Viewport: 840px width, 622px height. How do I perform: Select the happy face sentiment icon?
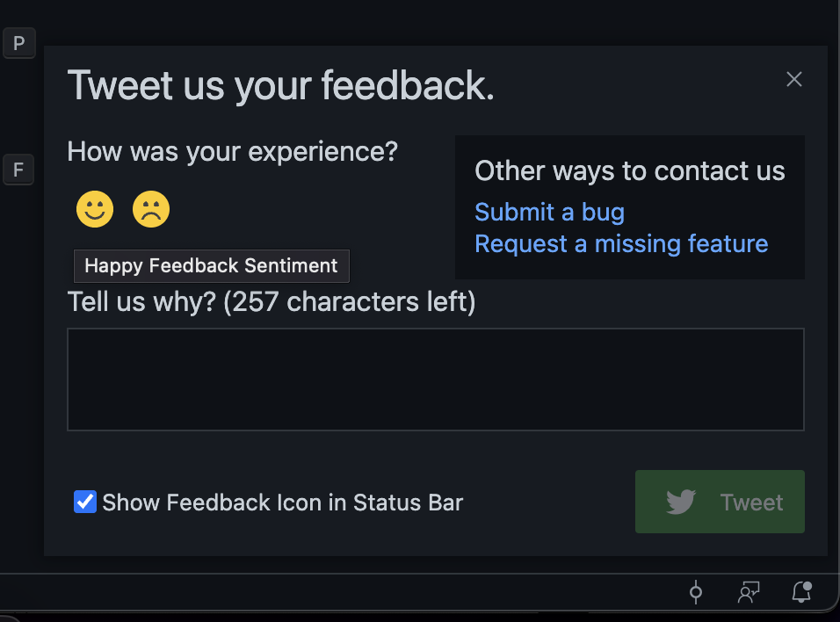[95, 209]
